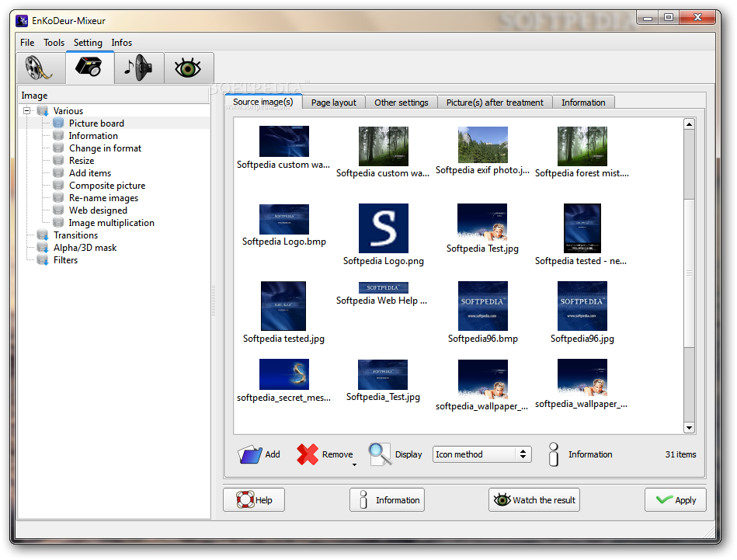Image resolution: width=737 pixels, height=560 pixels.
Task: Click the EnKoDeur-Mixeur title bar app icon
Action: 22,21
